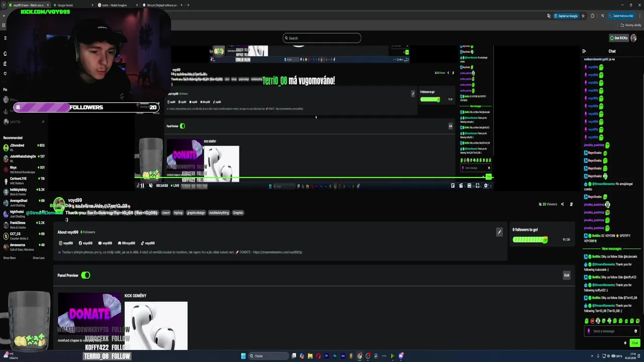Open voyd99 Instagram link

click(66, 243)
